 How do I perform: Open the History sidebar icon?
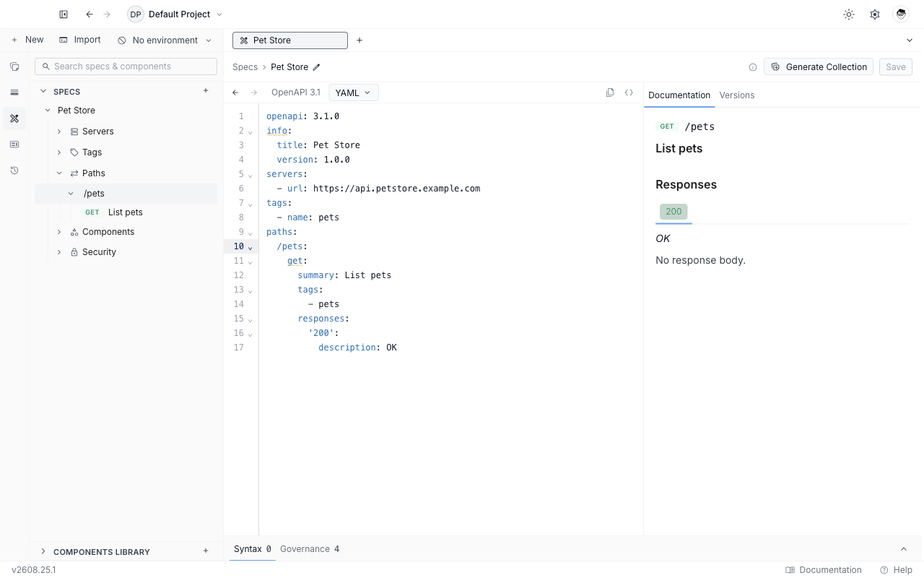point(14,171)
